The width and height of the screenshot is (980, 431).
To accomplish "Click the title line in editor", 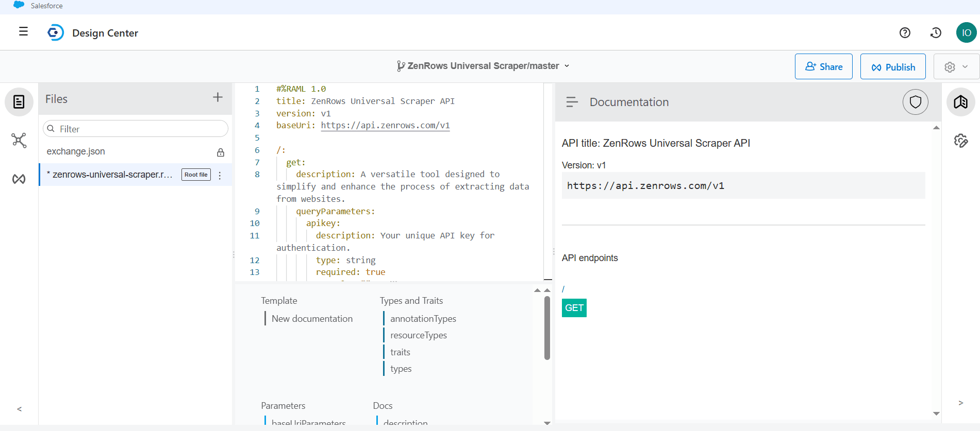I will tap(366, 101).
